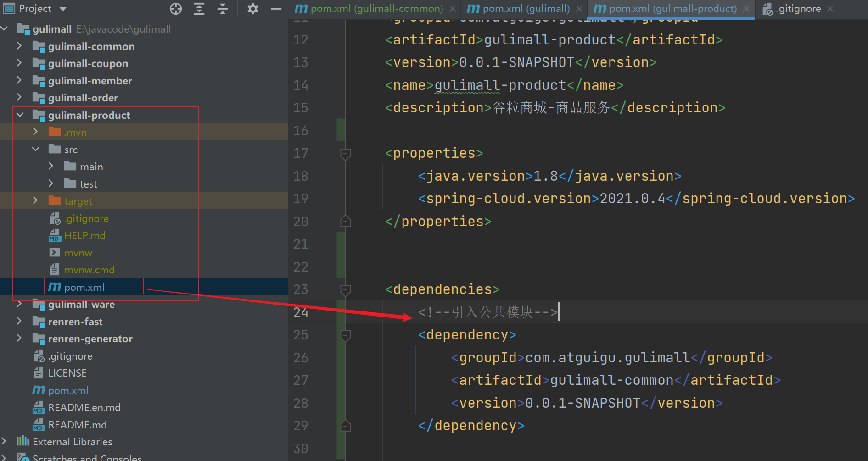Click fold end marker at line 20

point(346,222)
